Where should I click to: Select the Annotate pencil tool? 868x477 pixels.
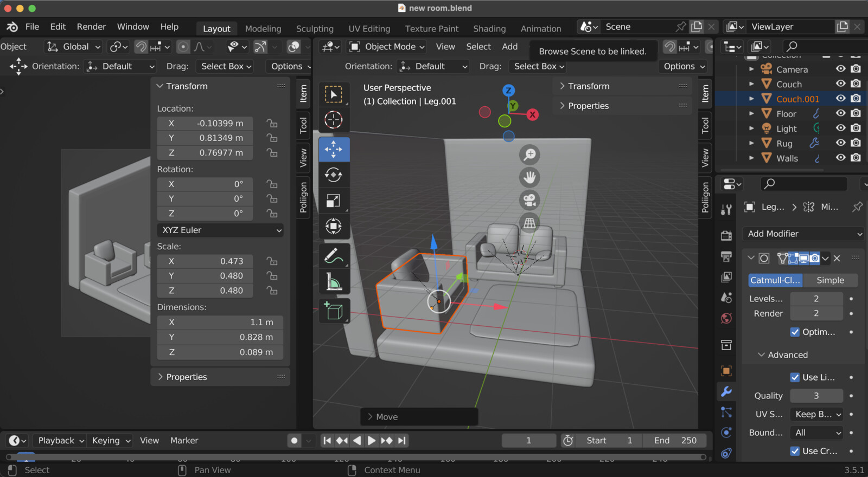pos(334,255)
